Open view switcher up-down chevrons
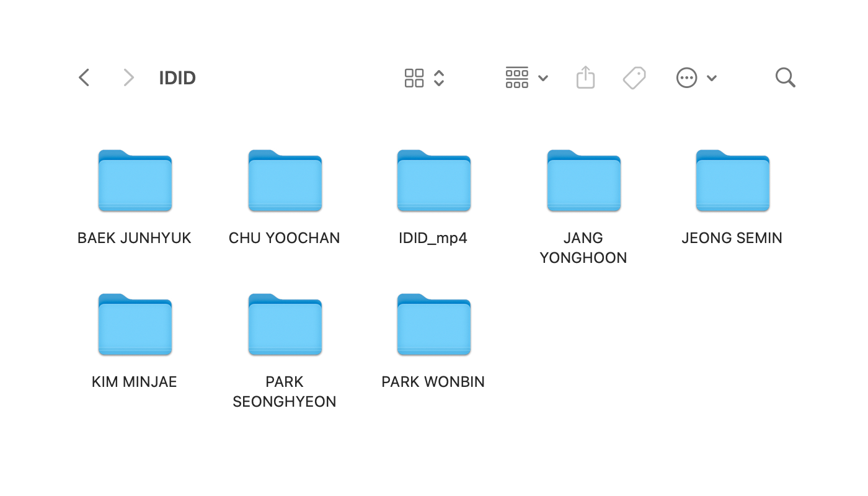868x496 pixels. [x=439, y=78]
